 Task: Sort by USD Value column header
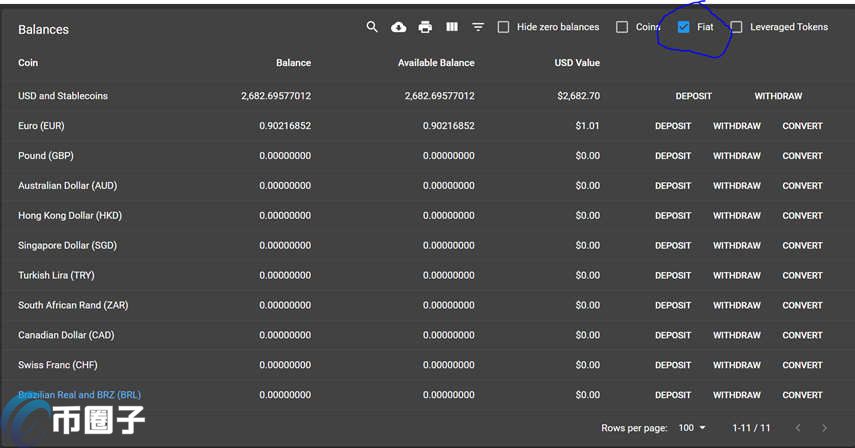pyautogui.click(x=577, y=63)
